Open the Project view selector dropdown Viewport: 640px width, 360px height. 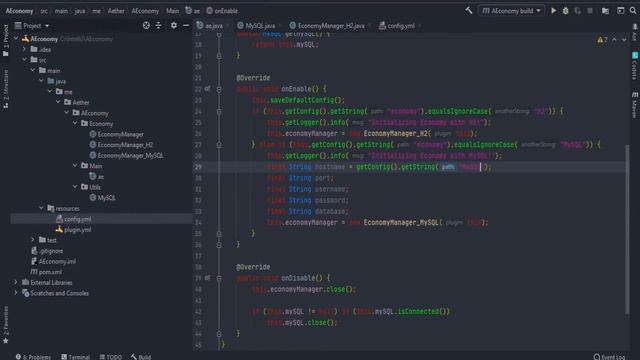click(x=32, y=26)
